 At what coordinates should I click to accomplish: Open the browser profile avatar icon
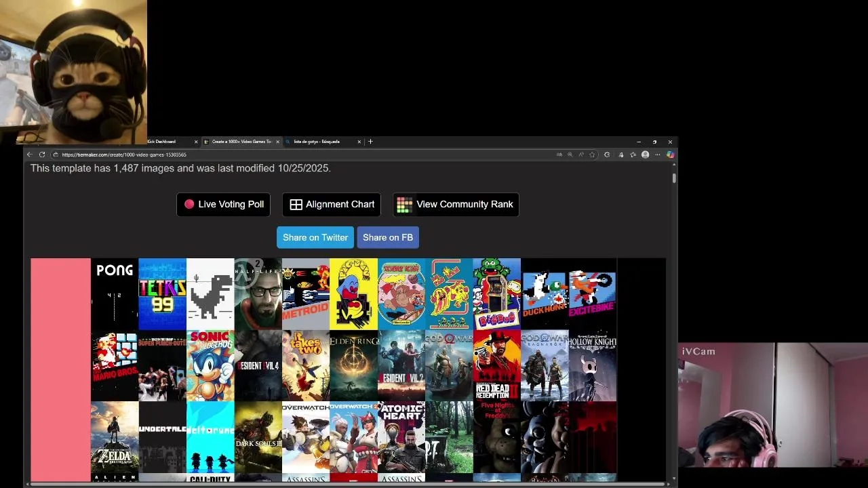tap(645, 155)
